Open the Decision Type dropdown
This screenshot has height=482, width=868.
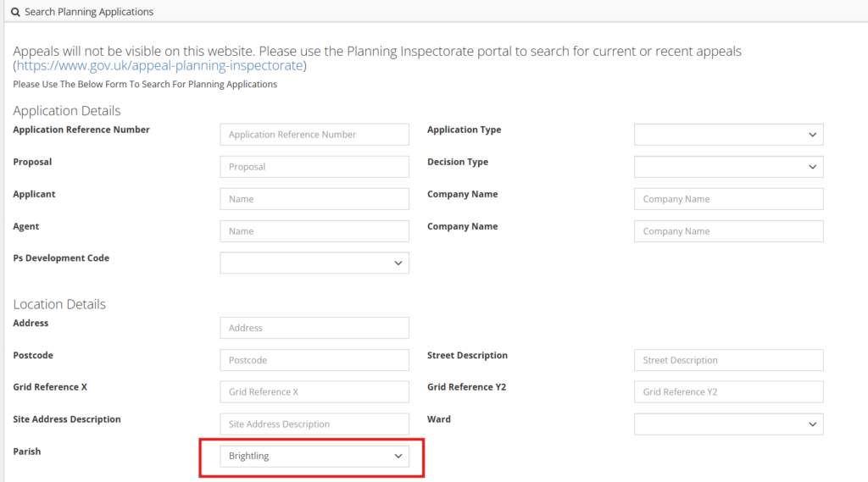pos(728,167)
